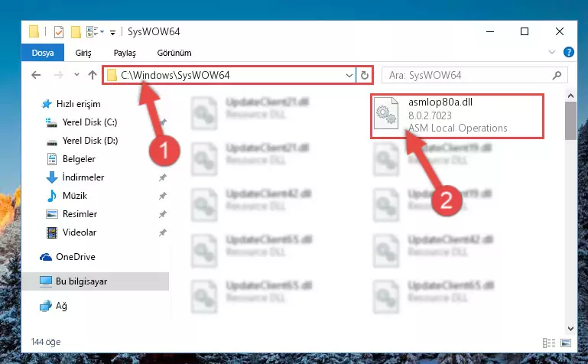The height and width of the screenshot is (364, 588).
Task: Select Ağ network item in sidebar
Action: 61,306
